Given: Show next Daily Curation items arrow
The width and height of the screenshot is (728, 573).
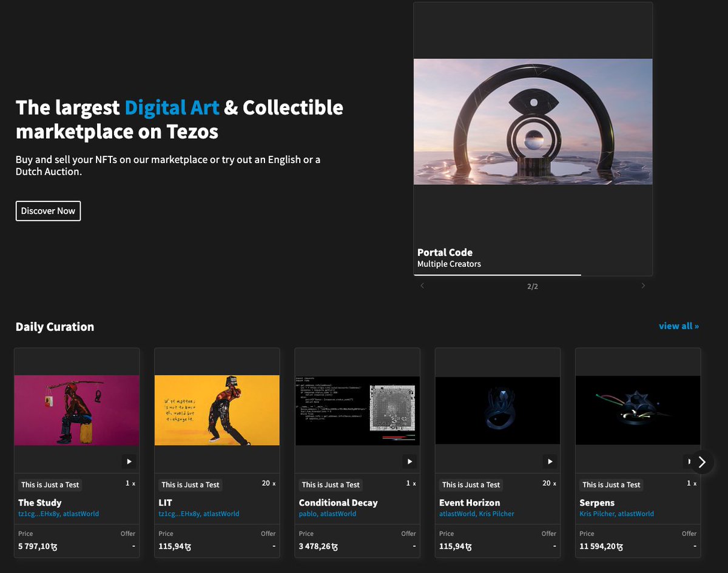Looking at the screenshot, I should [x=702, y=462].
